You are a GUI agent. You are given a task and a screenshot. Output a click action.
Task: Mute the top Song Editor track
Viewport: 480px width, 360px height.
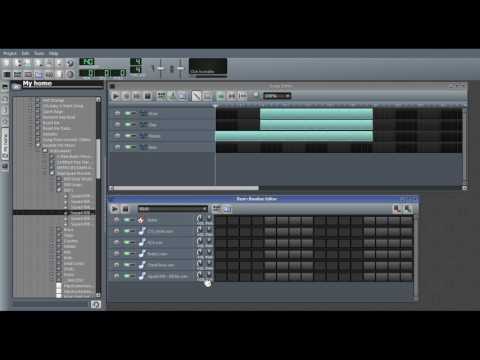[128, 113]
